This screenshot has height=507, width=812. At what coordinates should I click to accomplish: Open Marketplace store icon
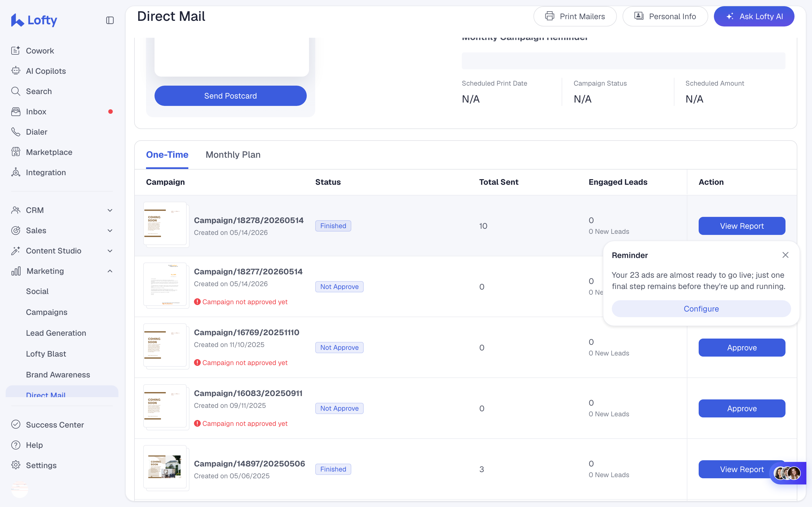point(16,152)
